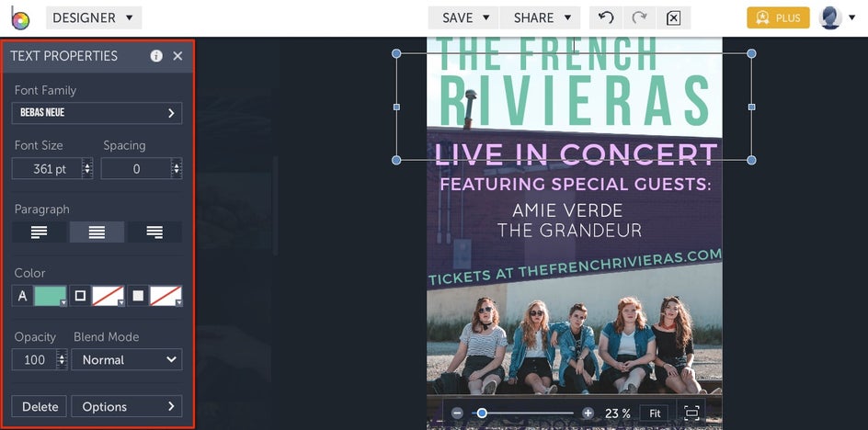Select right paragraph alignment
This screenshot has height=430, width=868.
154,232
